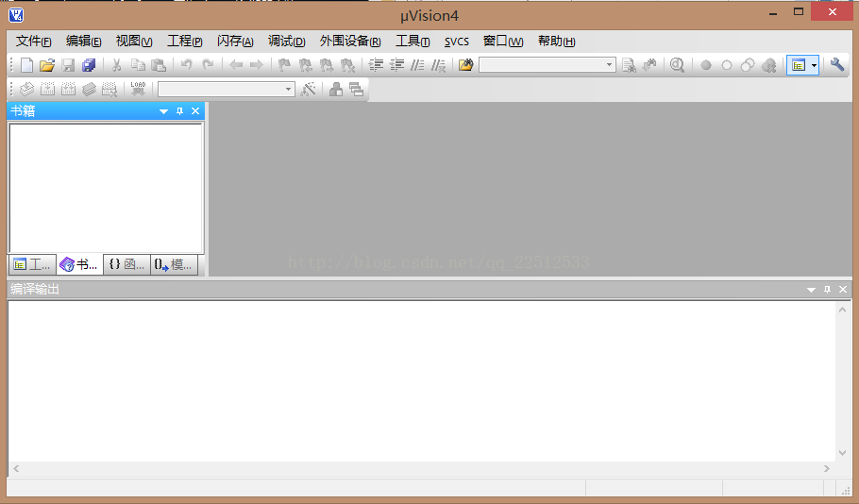
Task: Enable/disable breakpoint hollow circle icon
Action: coord(727,65)
